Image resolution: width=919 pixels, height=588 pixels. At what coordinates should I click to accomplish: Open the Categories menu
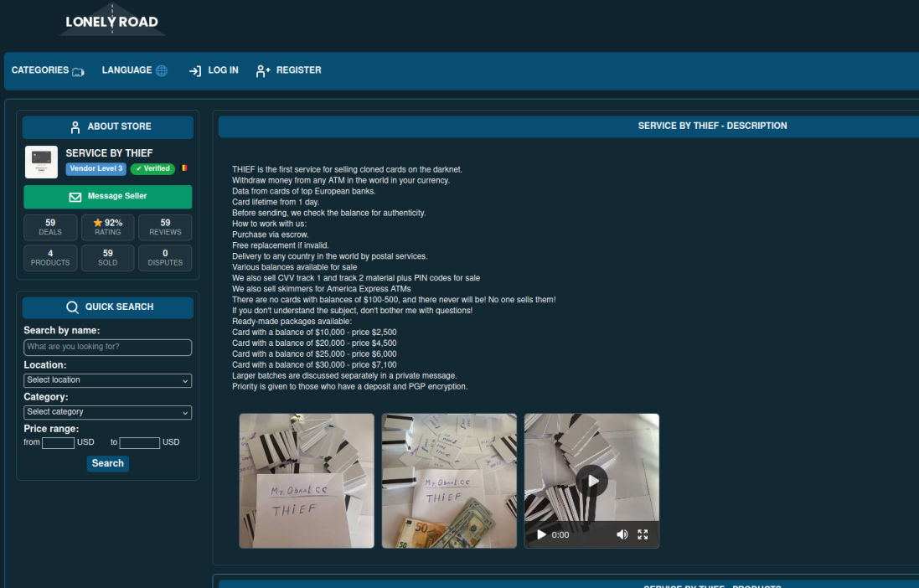click(x=40, y=70)
